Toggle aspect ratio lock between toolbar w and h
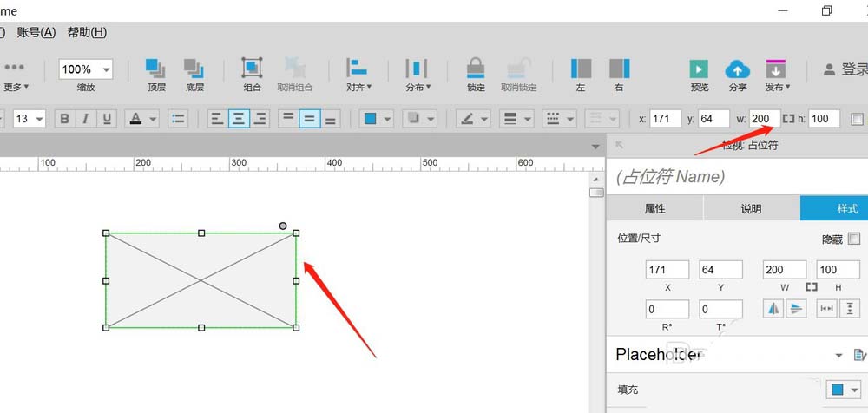 pyautogui.click(x=788, y=119)
